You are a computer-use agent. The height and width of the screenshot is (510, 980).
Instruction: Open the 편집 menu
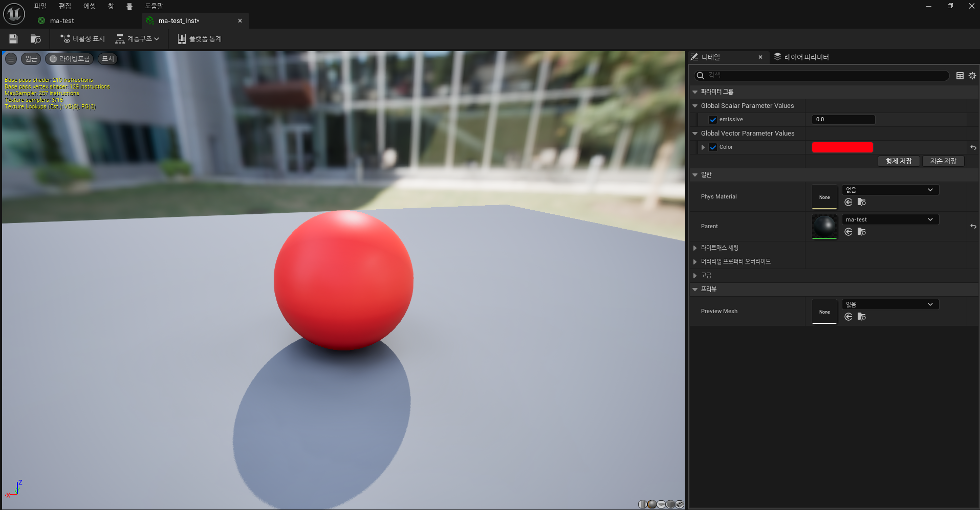[x=65, y=6]
